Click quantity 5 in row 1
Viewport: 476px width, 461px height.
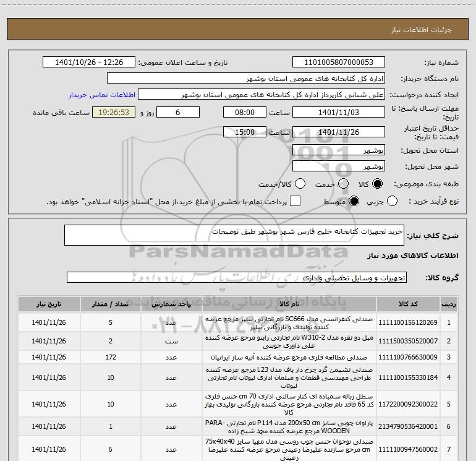click(111, 323)
